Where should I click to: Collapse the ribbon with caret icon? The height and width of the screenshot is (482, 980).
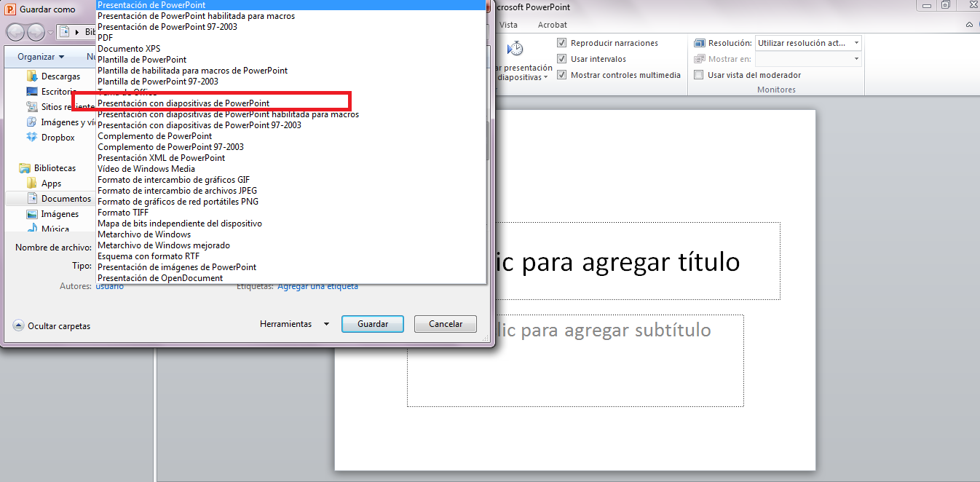pyautogui.click(x=970, y=25)
